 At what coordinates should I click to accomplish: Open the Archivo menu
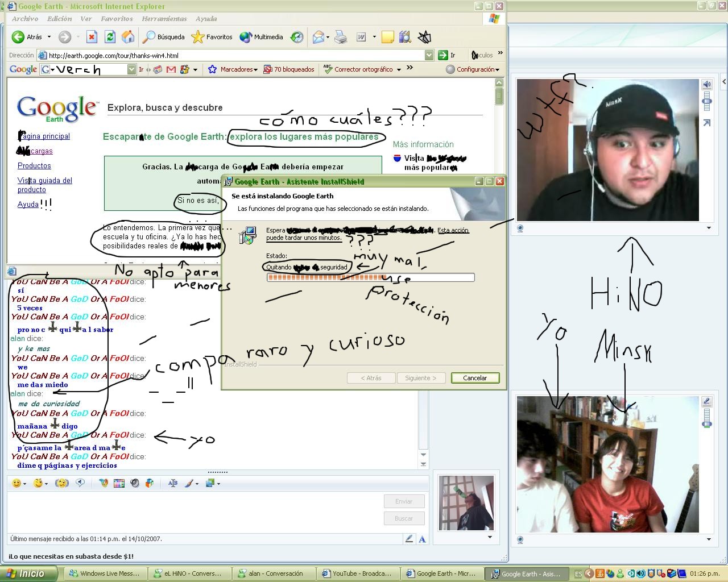[25, 19]
